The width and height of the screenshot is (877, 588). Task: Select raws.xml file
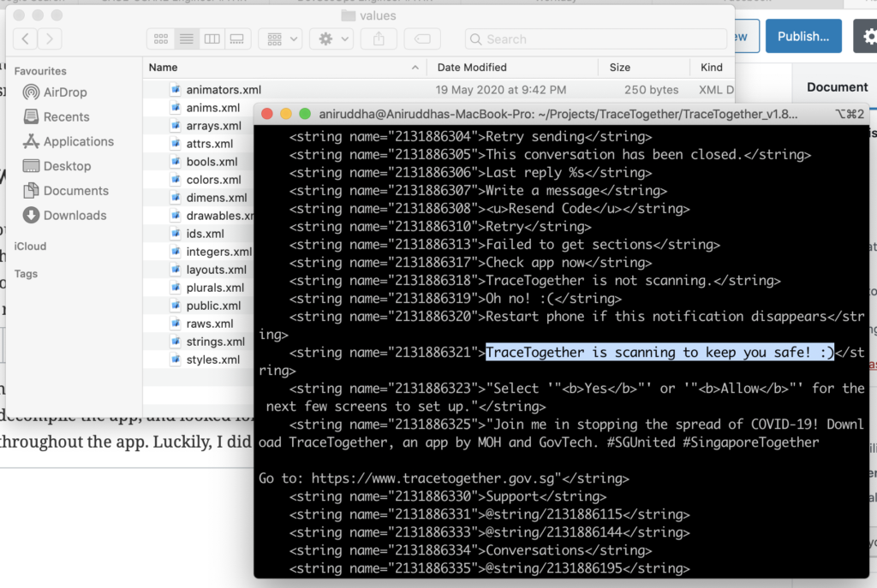(x=210, y=324)
